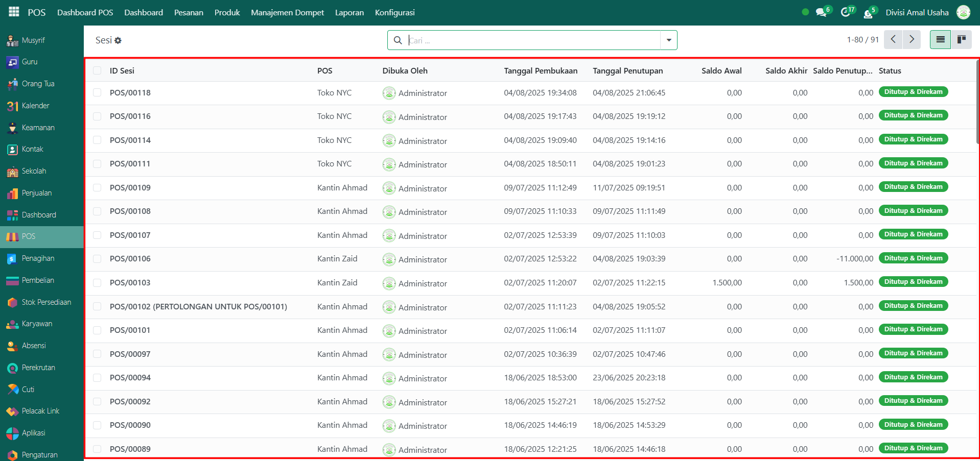This screenshot has width=980, height=461.
Task: Switch to kanban view
Action: pos(961,39)
